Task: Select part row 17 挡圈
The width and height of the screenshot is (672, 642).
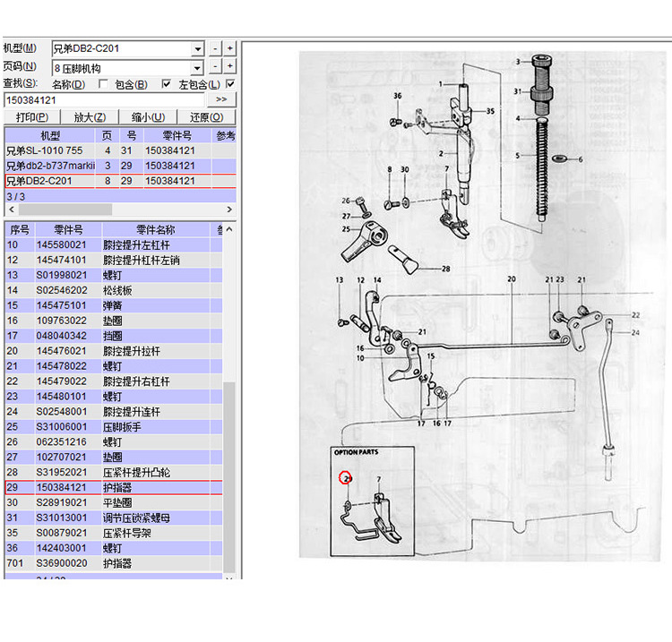Action: 114,336
